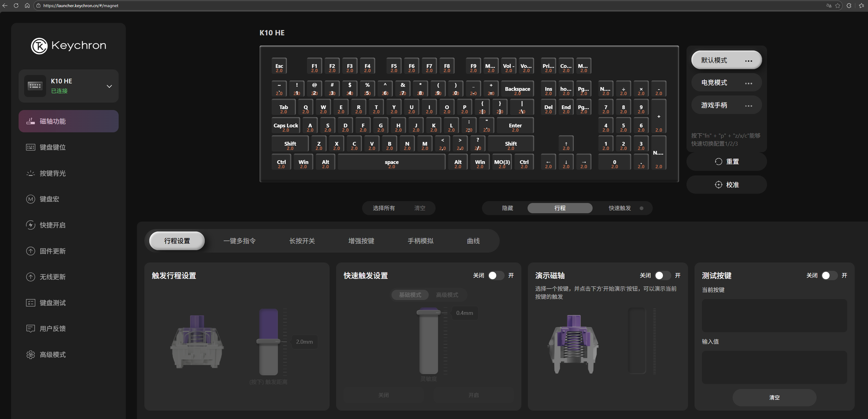
Task: Enable the 测试按键 toggle switch
Action: 829,276
